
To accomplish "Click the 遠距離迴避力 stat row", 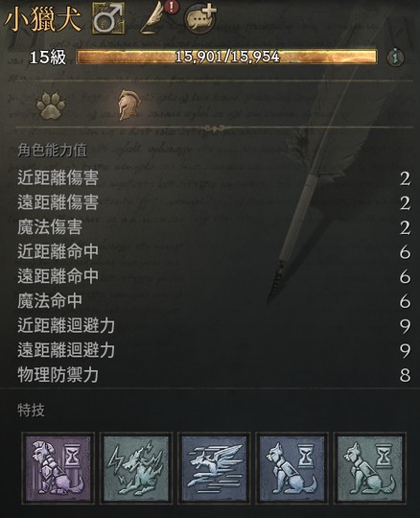I will point(214,350).
